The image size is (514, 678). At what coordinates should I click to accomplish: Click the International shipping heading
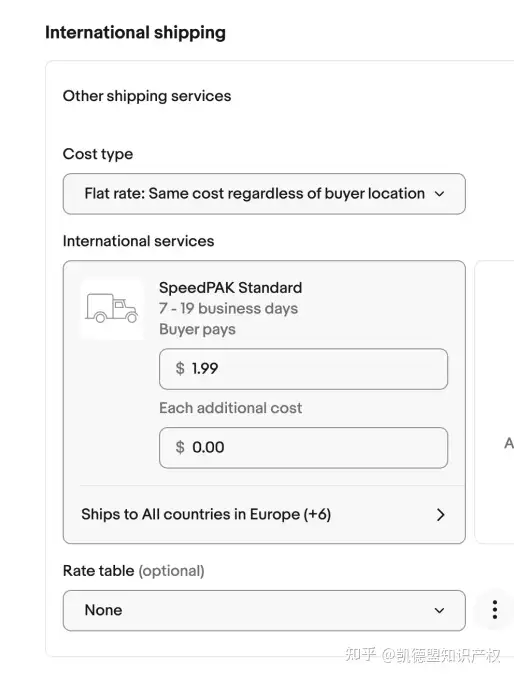135,33
